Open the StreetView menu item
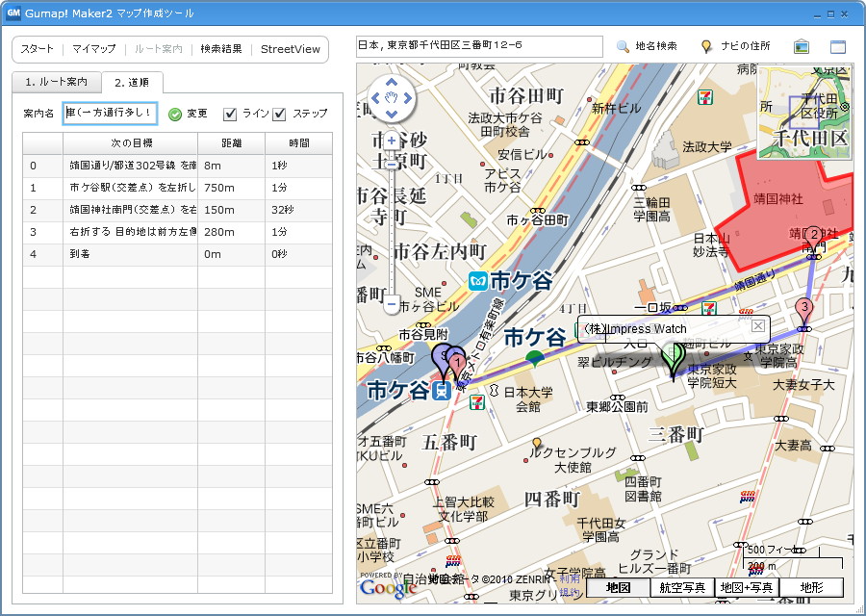 coord(289,49)
